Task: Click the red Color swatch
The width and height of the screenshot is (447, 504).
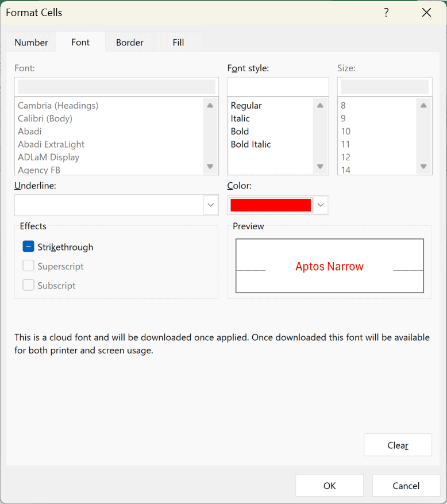Action: [x=271, y=205]
